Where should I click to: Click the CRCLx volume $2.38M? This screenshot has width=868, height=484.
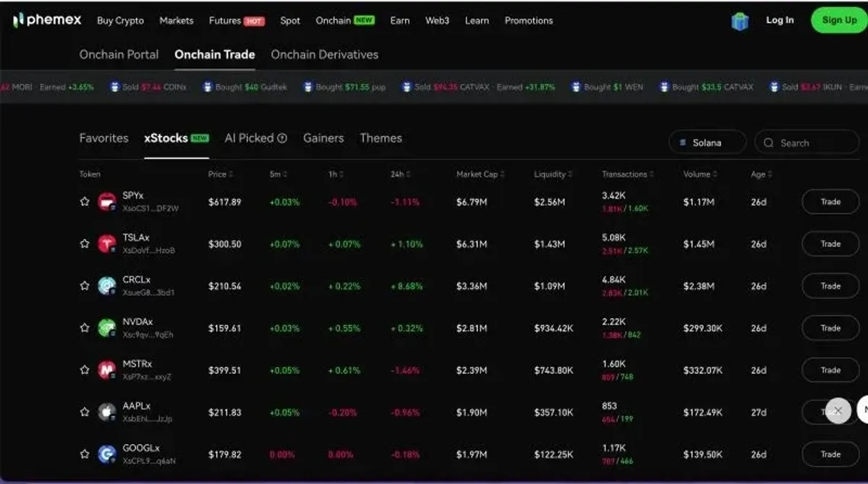pos(699,286)
